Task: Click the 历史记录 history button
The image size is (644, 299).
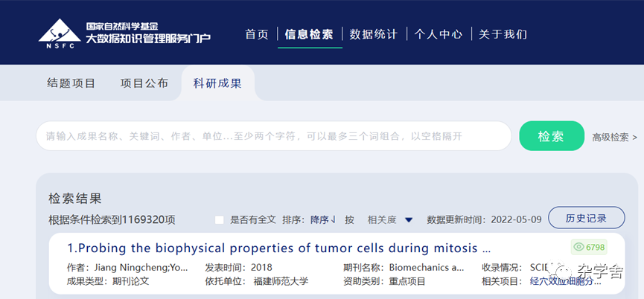Action: pos(586,218)
